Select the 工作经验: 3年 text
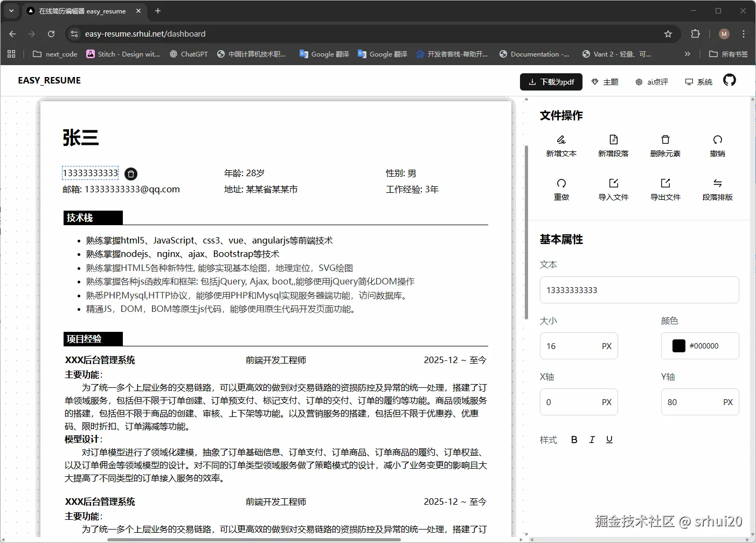This screenshot has width=756, height=543. pyautogui.click(x=412, y=189)
